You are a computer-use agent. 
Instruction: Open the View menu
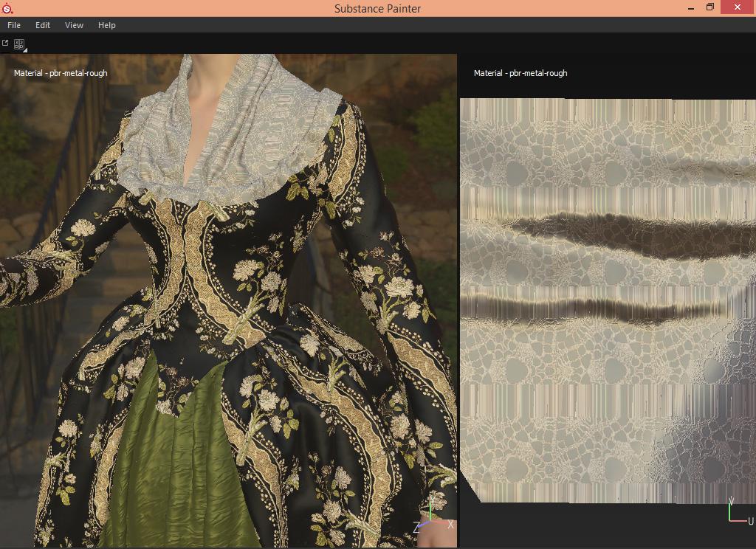click(x=75, y=25)
